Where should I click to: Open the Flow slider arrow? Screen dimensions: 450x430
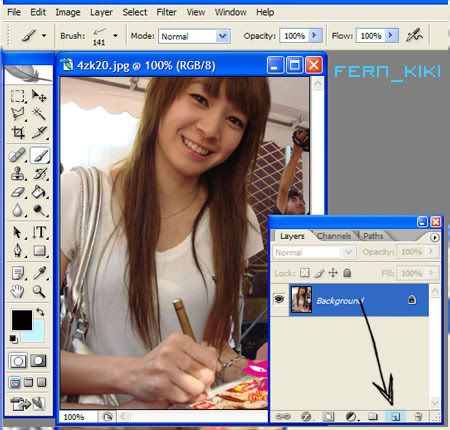(x=391, y=35)
